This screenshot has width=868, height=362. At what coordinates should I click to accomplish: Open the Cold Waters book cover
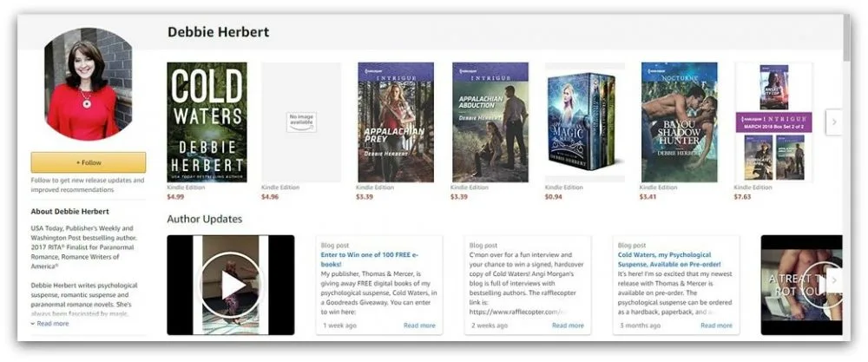[x=207, y=122]
